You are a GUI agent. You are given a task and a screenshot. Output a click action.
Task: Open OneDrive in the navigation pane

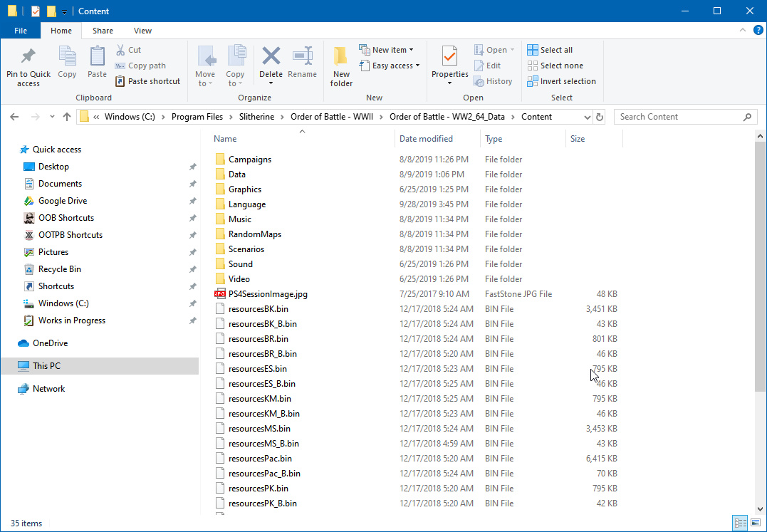coord(50,343)
